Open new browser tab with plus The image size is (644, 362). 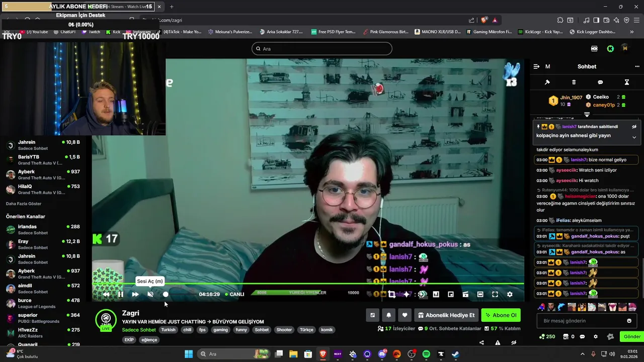[x=172, y=7]
